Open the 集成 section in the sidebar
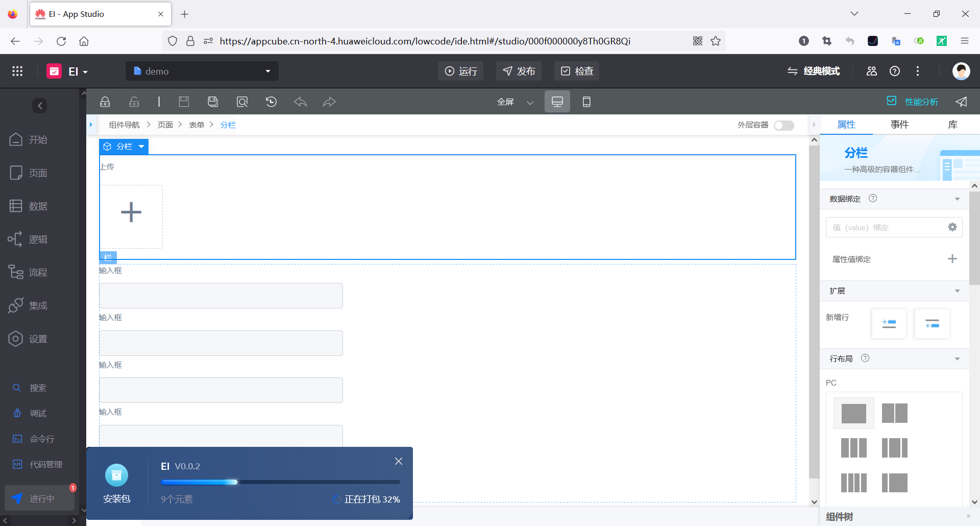The image size is (980, 526). (29, 305)
